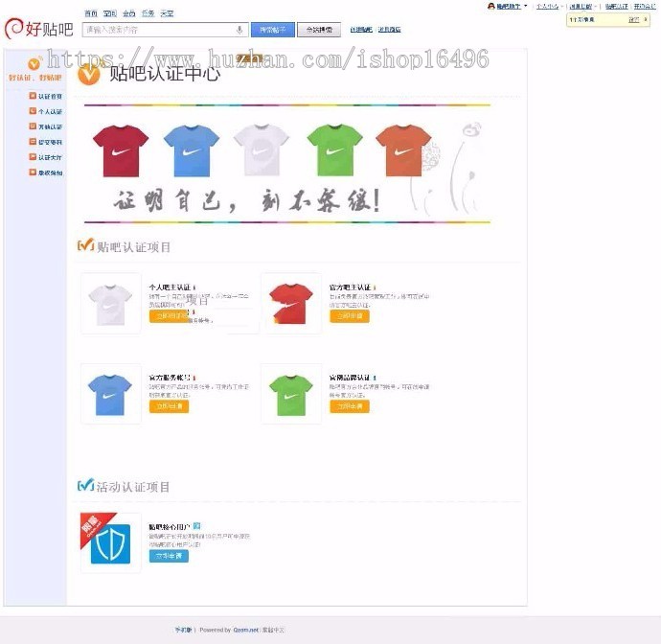Viewport: 661px width, 644px height.
Task: Open 会员 in the top navigation
Action: 129,13
